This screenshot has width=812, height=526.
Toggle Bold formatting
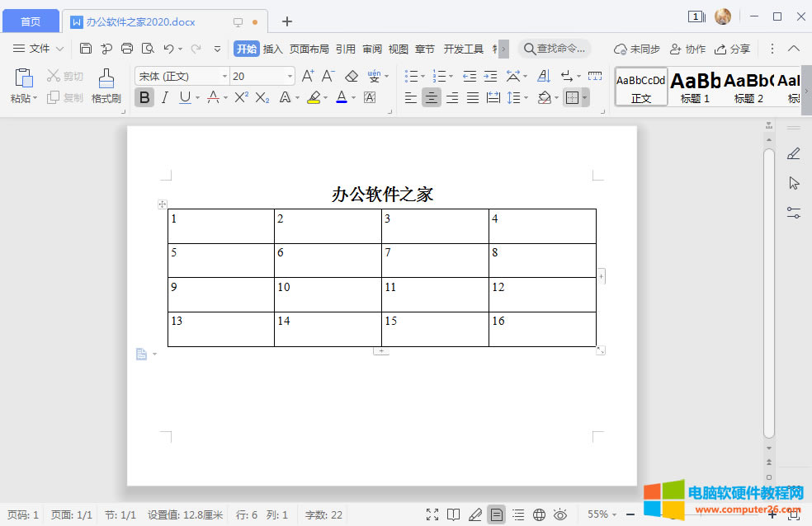pyautogui.click(x=144, y=98)
